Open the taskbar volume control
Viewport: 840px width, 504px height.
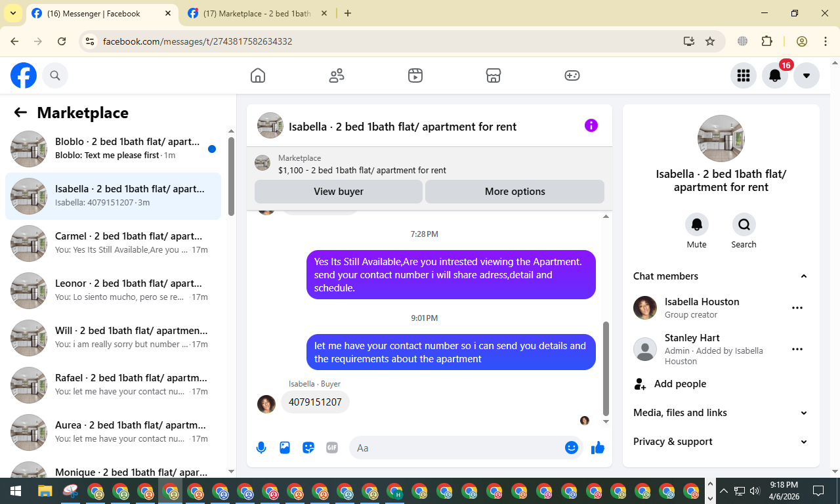click(754, 491)
